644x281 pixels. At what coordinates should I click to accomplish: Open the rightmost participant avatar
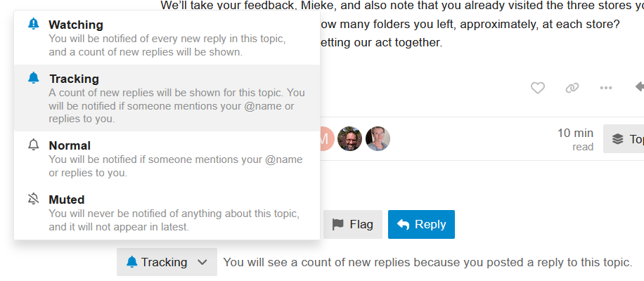click(378, 138)
